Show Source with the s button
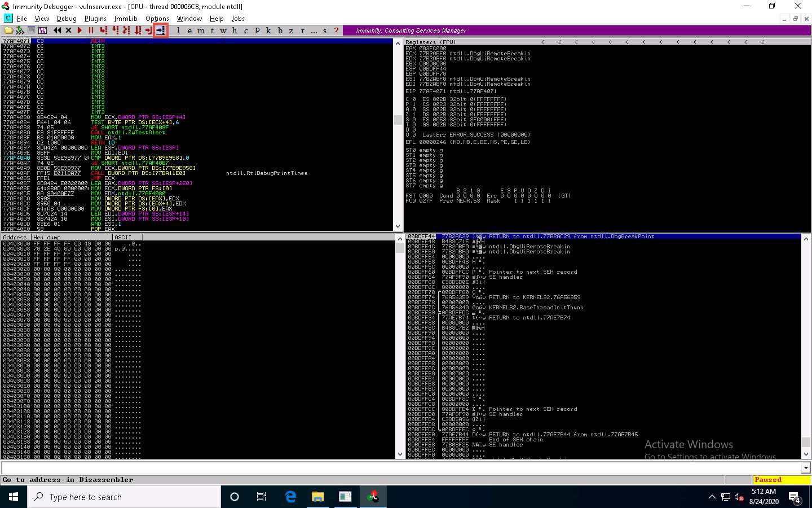Viewport: 812px width, 508px height. [x=325, y=30]
